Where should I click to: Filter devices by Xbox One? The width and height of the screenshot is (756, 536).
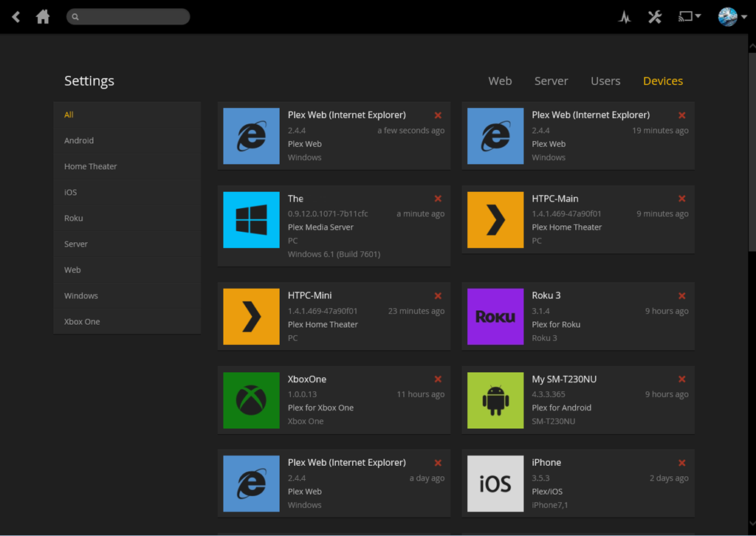tap(82, 321)
